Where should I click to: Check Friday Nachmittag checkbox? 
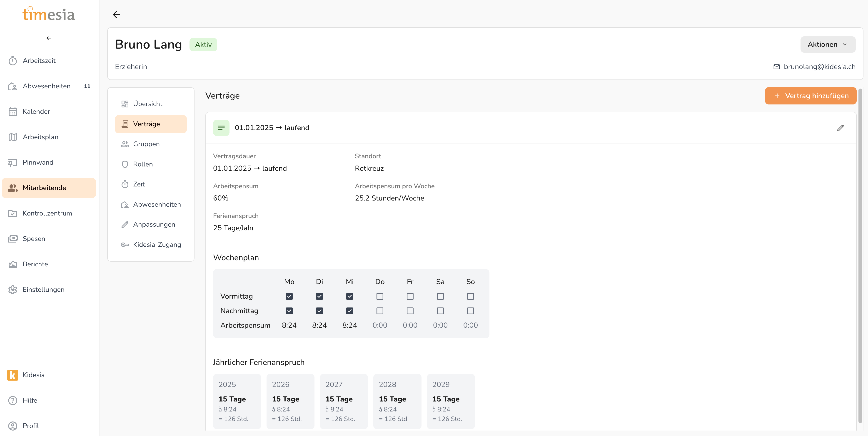click(x=410, y=311)
